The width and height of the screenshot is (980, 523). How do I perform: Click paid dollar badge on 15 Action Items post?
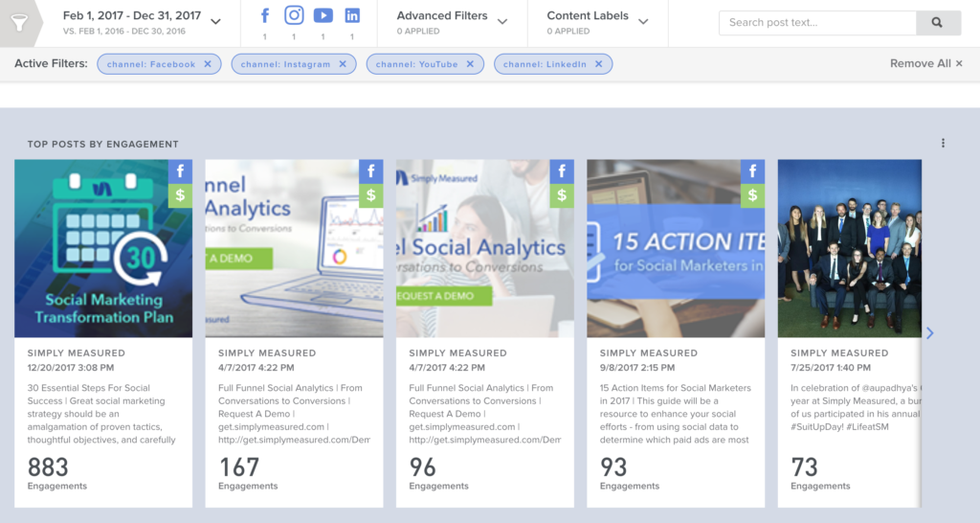click(752, 195)
